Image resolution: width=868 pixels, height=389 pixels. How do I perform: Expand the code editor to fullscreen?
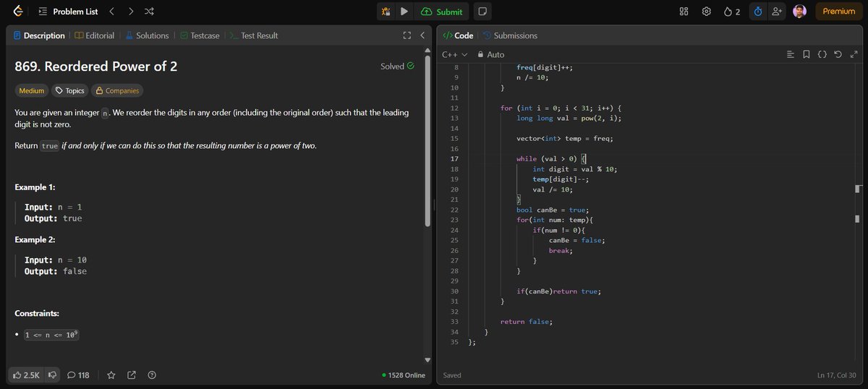(854, 54)
